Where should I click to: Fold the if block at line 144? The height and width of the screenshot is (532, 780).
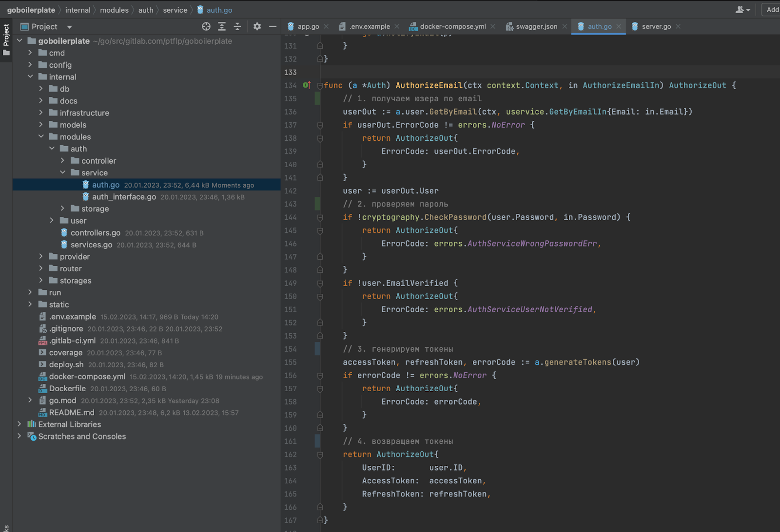click(320, 217)
